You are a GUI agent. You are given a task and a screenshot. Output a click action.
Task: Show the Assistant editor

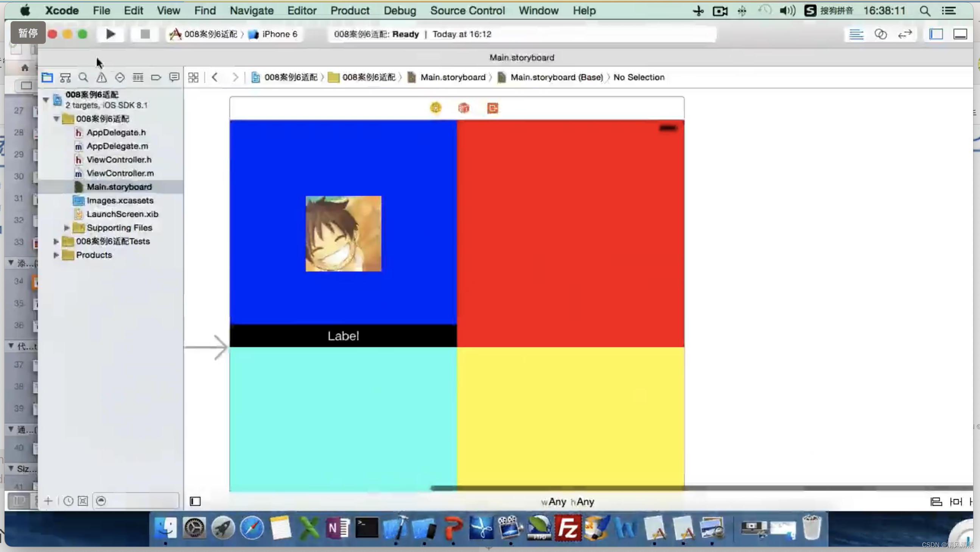point(880,34)
